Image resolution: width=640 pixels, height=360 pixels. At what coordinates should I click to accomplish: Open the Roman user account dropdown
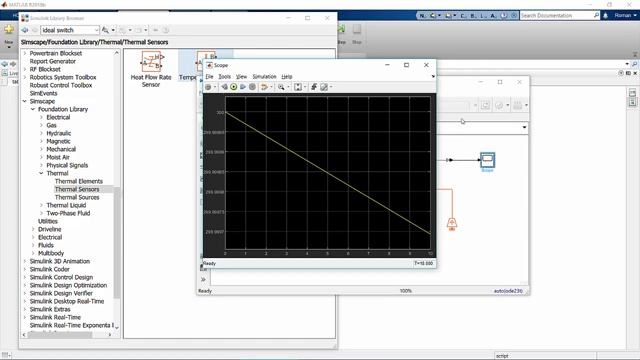coord(625,16)
